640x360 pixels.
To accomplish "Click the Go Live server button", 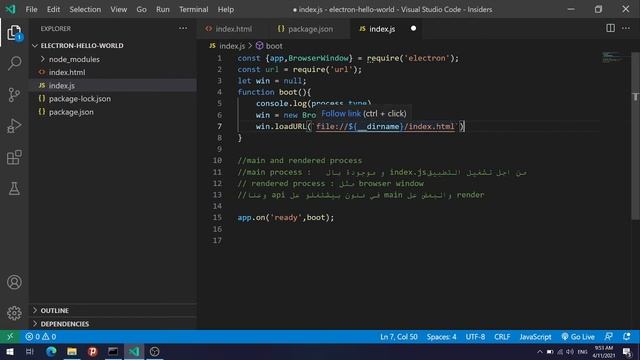I will coord(578,337).
